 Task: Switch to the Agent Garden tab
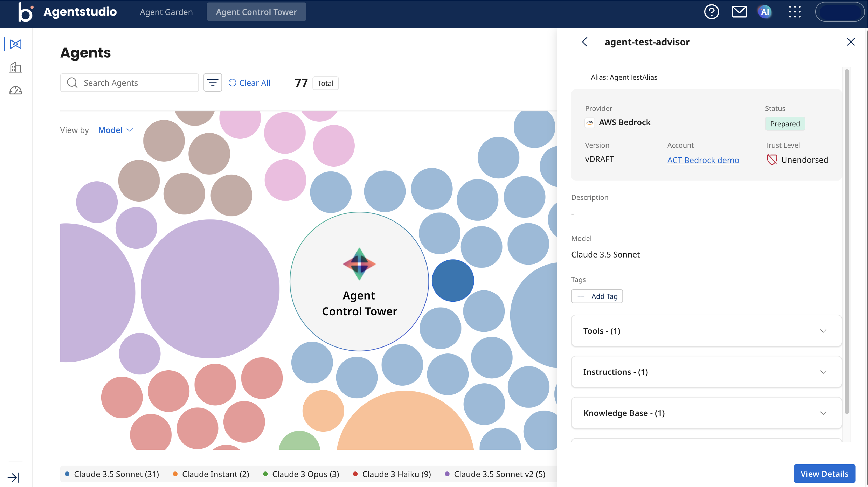(166, 12)
